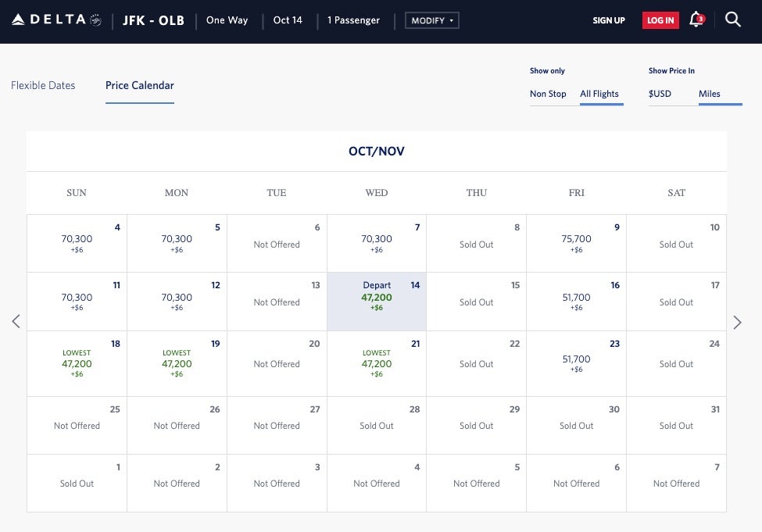762x532 pixels.
Task: Keep Miles pricing selected
Action: tap(709, 94)
